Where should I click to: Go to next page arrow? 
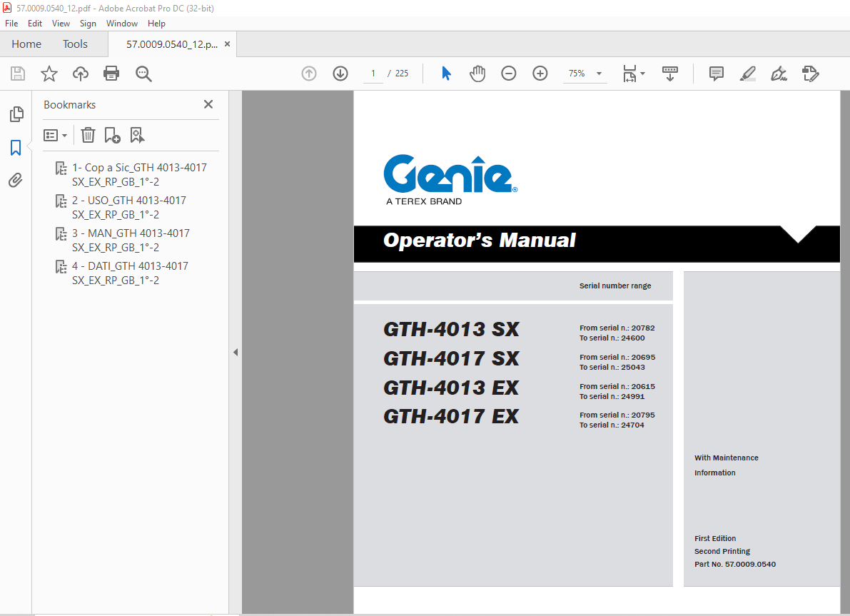340,74
